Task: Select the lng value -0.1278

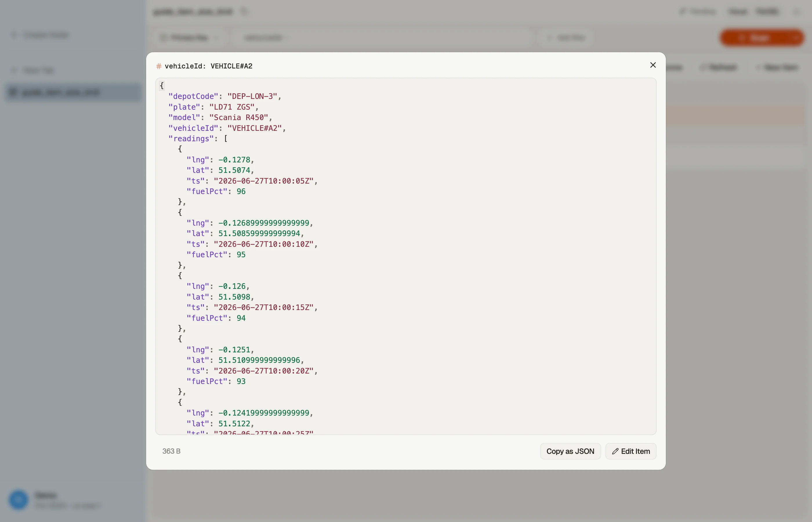Action: point(234,160)
